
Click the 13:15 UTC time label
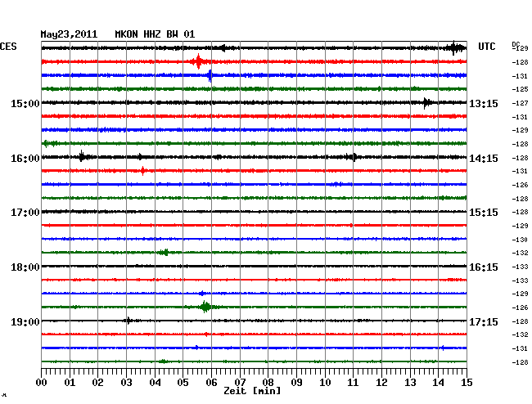click(484, 104)
